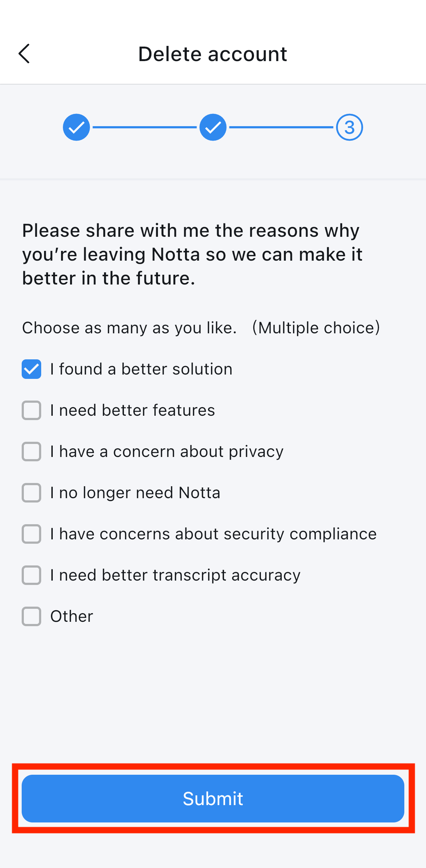Screen dimensions: 426x868
Task: Check 'I no longer need Notta'
Action: tap(31, 493)
